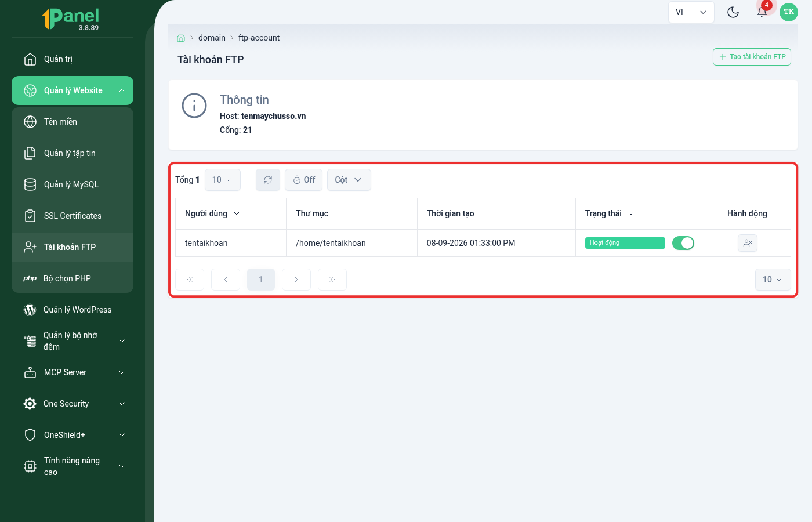Screen dimensions: 812x522
Task: Expand MCP Server menu
Action: click(x=72, y=372)
